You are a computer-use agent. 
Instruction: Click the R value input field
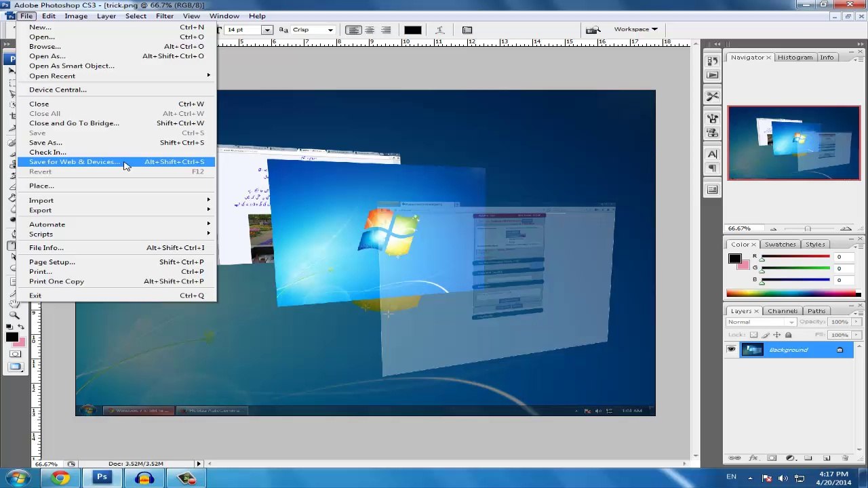click(845, 257)
